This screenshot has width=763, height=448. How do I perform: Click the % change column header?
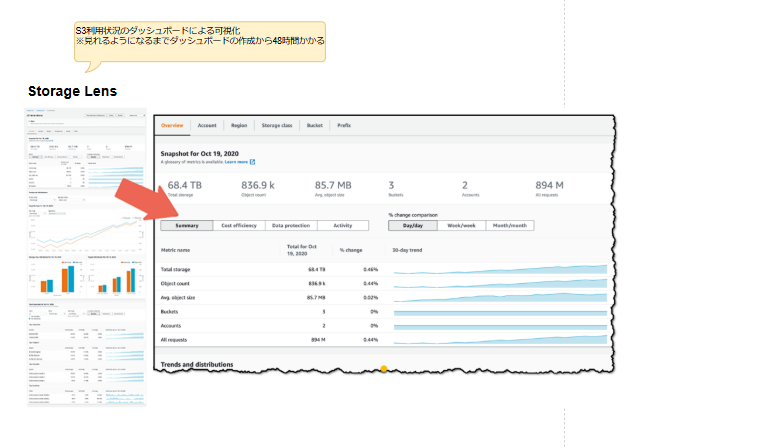click(x=351, y=250)
